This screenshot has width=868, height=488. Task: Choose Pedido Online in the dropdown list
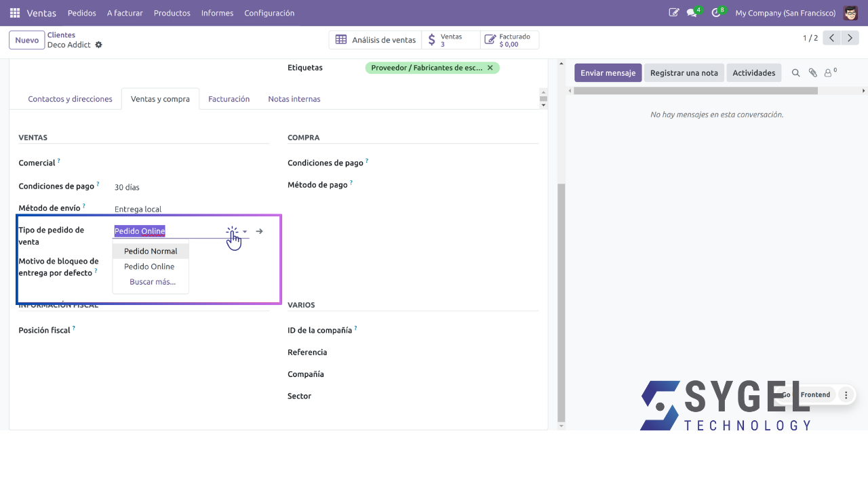149,266
